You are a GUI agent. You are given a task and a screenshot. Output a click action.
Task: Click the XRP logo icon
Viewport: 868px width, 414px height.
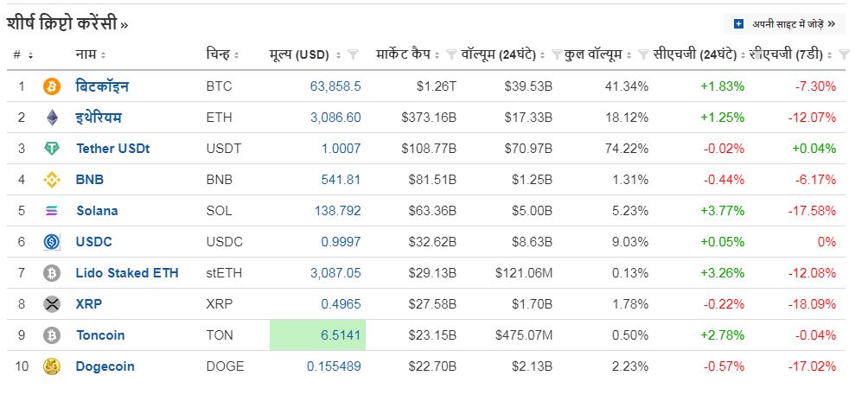[52, 304]
